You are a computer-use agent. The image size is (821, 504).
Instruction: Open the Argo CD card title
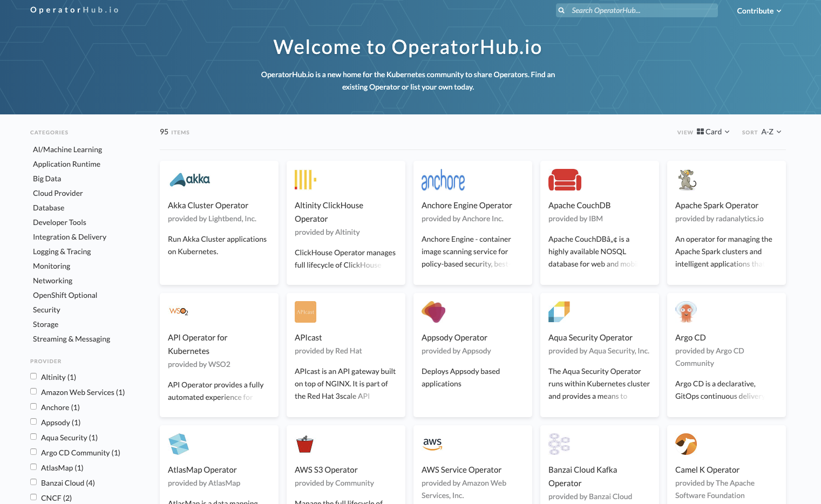click(690, 338)
